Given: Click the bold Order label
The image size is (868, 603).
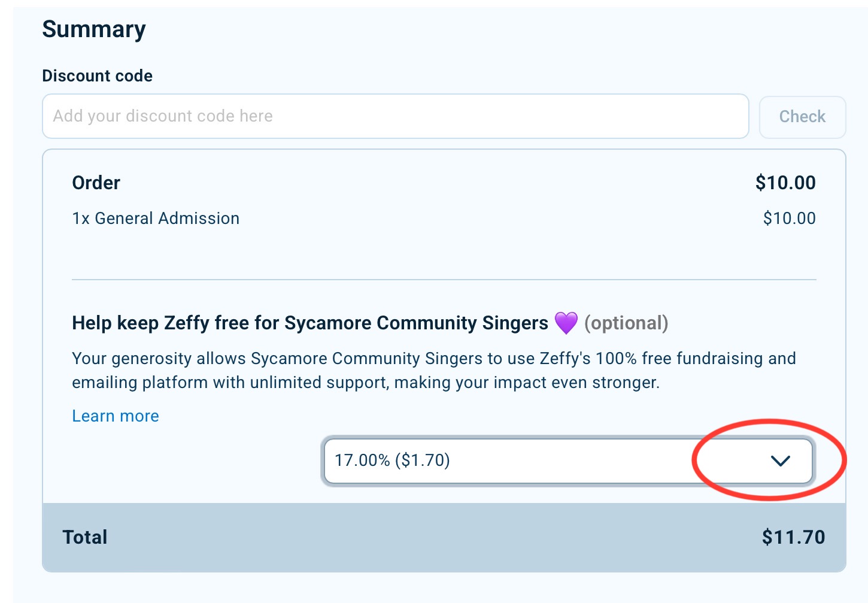Looking at the screenshot, I should tap(96, 183).
